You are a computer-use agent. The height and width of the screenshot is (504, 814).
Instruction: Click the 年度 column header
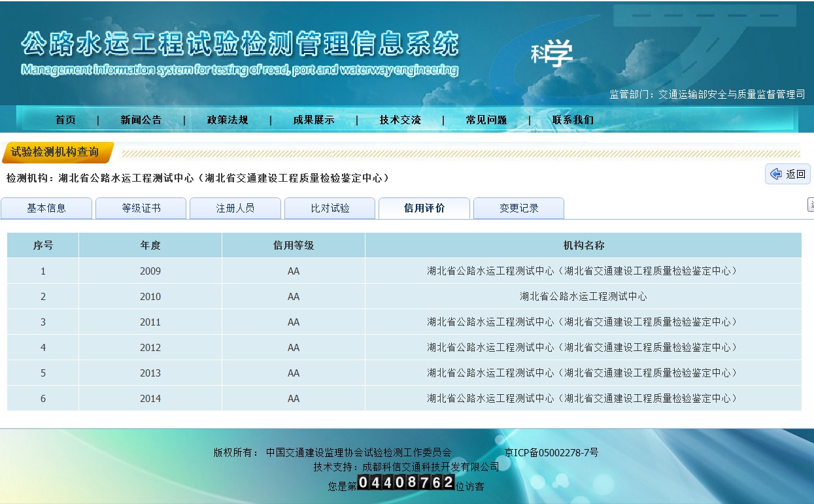[x=150, y=246]
